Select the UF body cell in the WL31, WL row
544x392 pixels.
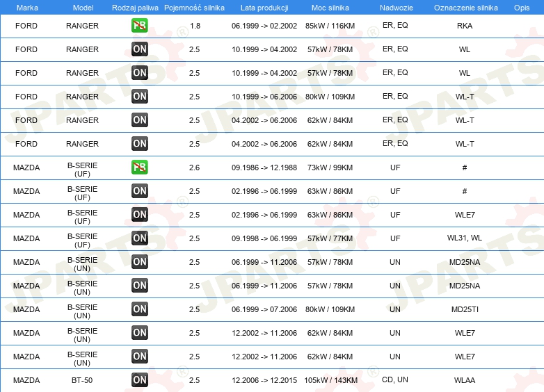[x=395, y=238]
